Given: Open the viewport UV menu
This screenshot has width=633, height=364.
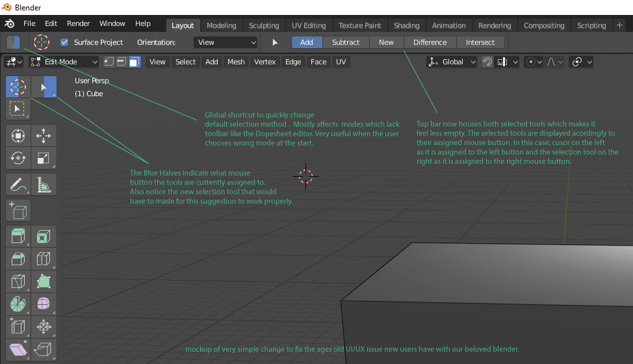Looking at the screenshot, I should pyautogui.click(x=341, y=62).
